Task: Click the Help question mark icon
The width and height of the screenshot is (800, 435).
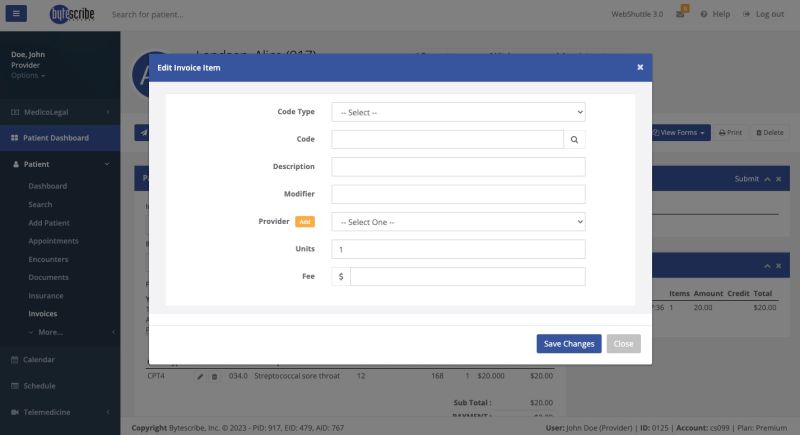Action: pos(704,15)
